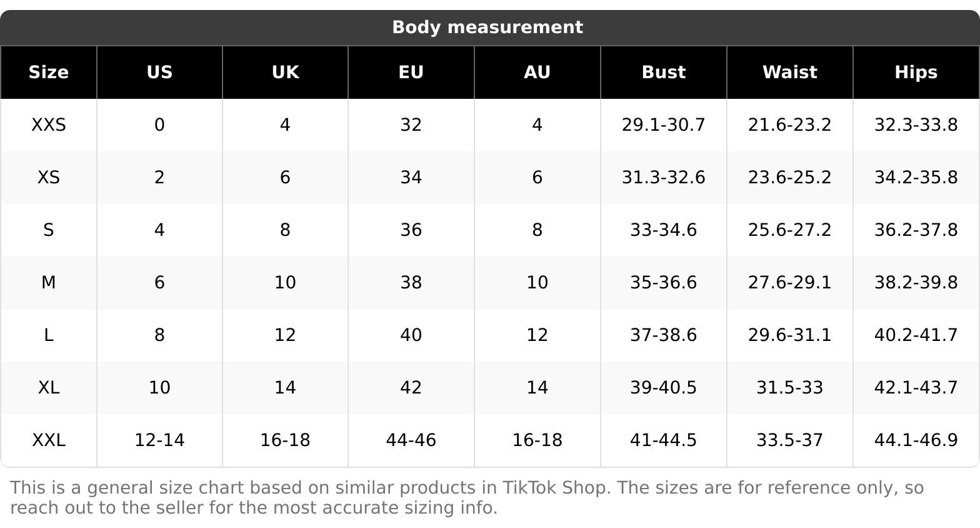Select the Size column header
Viewport: 980px width, 528px height.
[49, 73]
